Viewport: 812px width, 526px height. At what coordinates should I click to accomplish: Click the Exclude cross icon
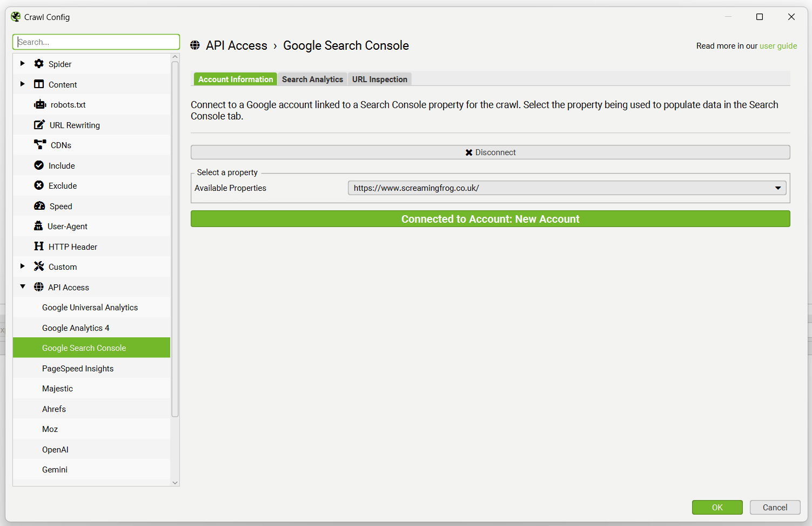pos(39,185)
